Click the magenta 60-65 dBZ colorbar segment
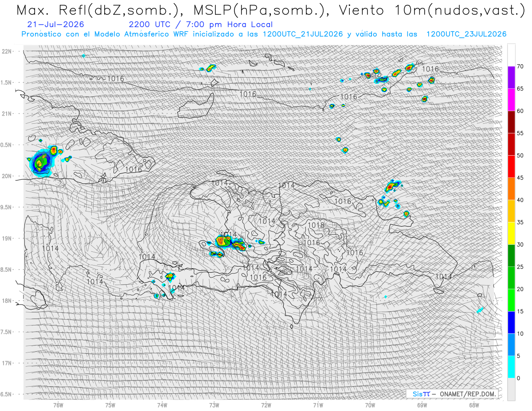The height and width of the screenshot is (411, 532). pyautogui.click(x=511, y=100)
